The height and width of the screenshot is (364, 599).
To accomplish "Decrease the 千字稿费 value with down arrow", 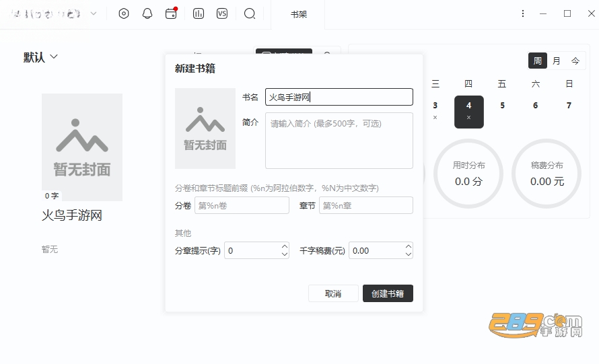I will tap(409, 254).
